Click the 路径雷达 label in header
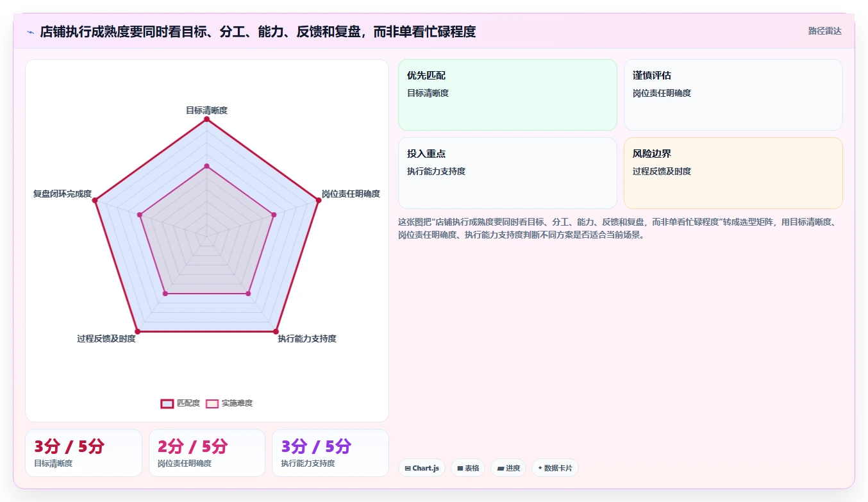Image resolution: width=868 pixels, height=502 pixels. [824, 31]
